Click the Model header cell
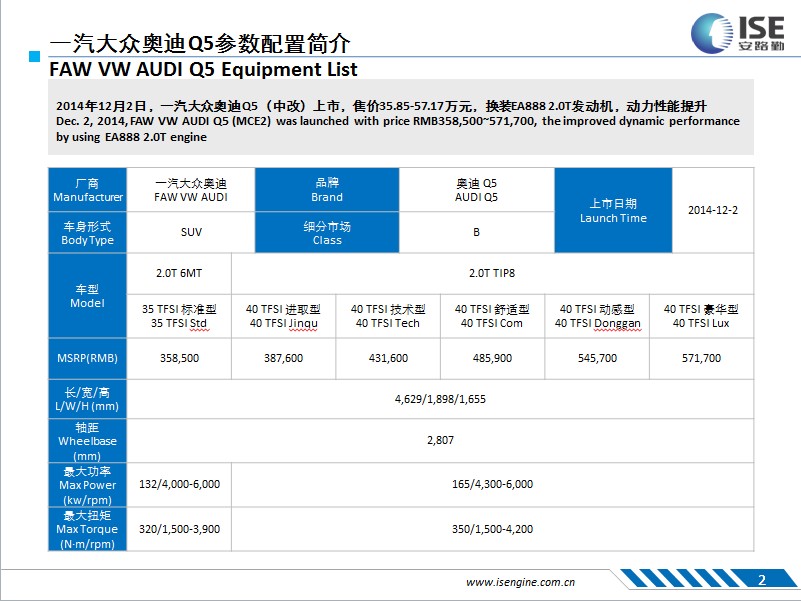Image resolution: width=801 pixels, height=601 pixels. click(x=87, y=295)
